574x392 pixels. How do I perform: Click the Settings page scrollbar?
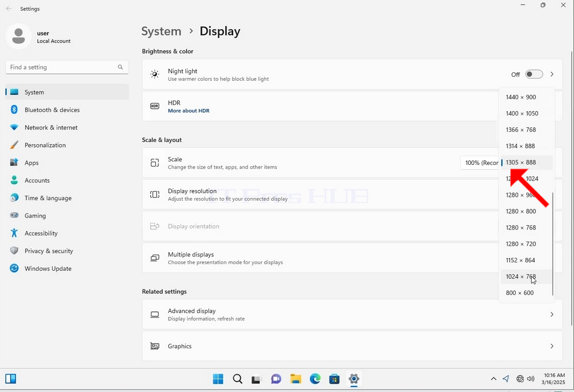(x=571, y=188)
